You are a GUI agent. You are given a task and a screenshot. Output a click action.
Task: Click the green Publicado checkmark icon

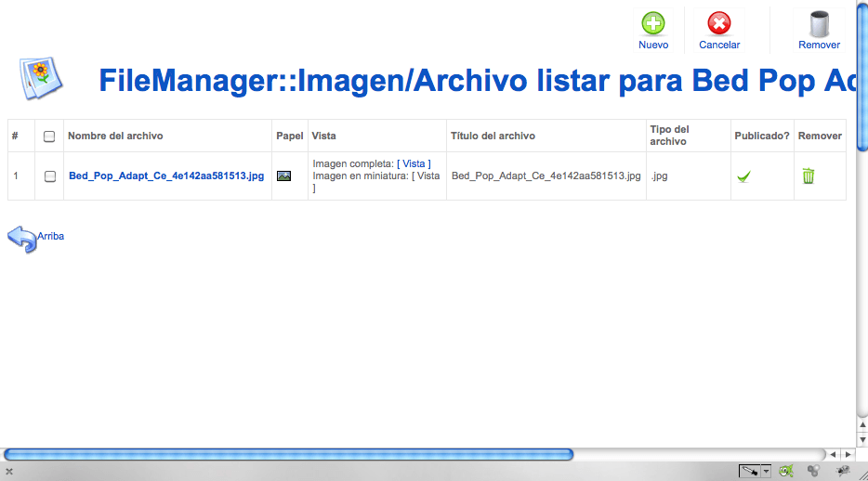point(744,176)
